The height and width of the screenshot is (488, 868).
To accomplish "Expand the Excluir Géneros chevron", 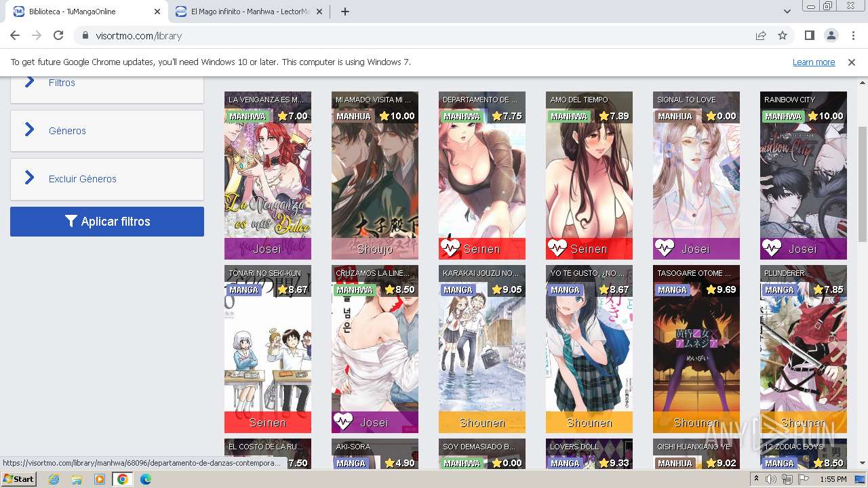I will [29, 178].
